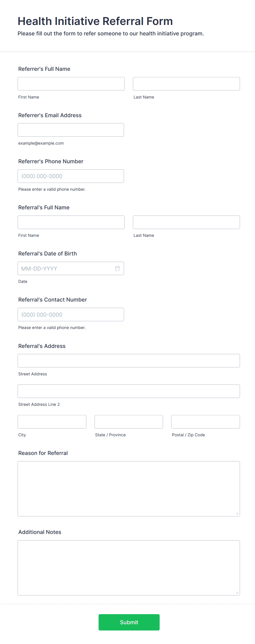Click the Health Initiative Referral Form heading
Image resolution: width=255 pixels, height=644 pixels.
pyautogui.click(x=95, y=21)
